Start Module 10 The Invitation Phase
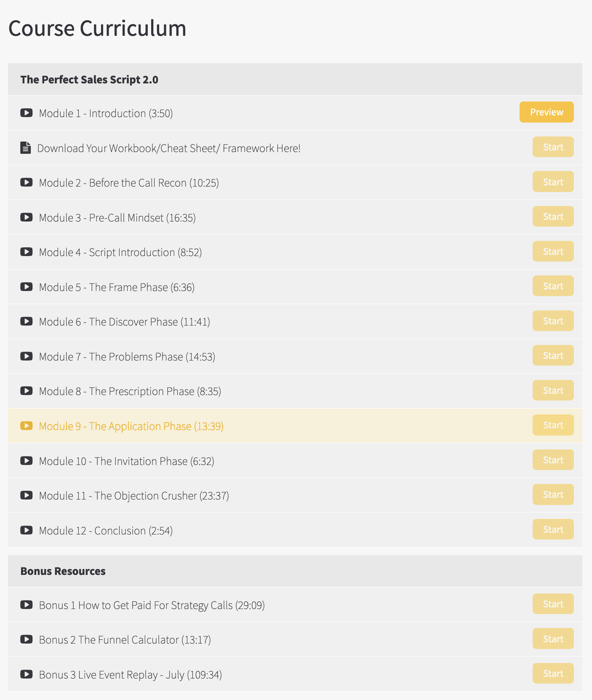The image size is (592, 700). click(553, 460)
